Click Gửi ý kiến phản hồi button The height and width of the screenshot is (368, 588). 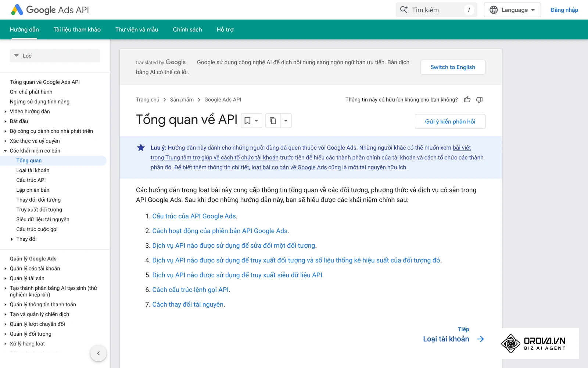pos(450,121)
